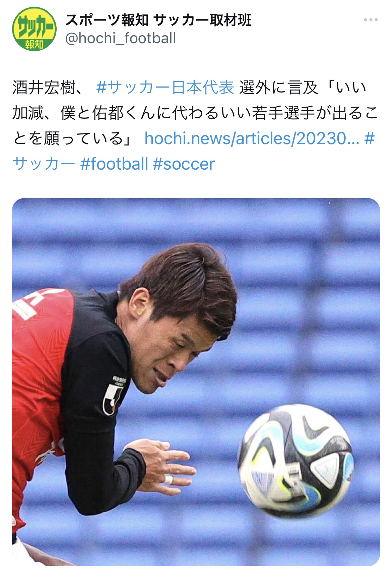Screen dimensions: 392x581
Task: Open the スポーツ報知 サッカー取材班 display name
Action: (x=158, y=20)
